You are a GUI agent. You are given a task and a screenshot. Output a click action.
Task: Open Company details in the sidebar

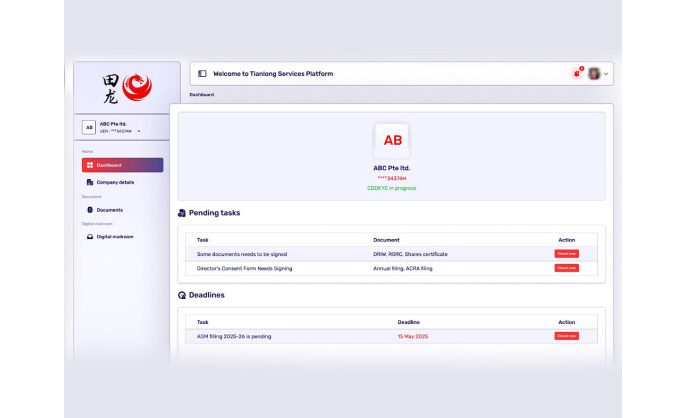pos(115,182)
